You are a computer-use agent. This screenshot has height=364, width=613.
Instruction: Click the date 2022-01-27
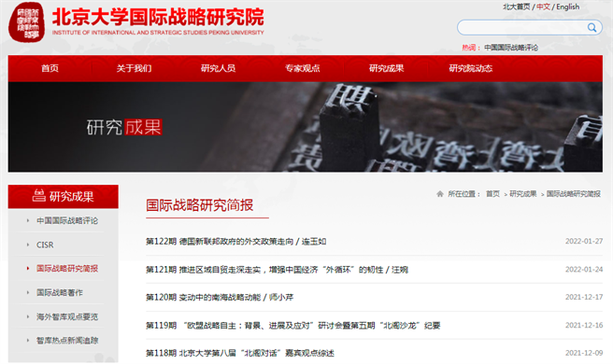pos(584,242)
